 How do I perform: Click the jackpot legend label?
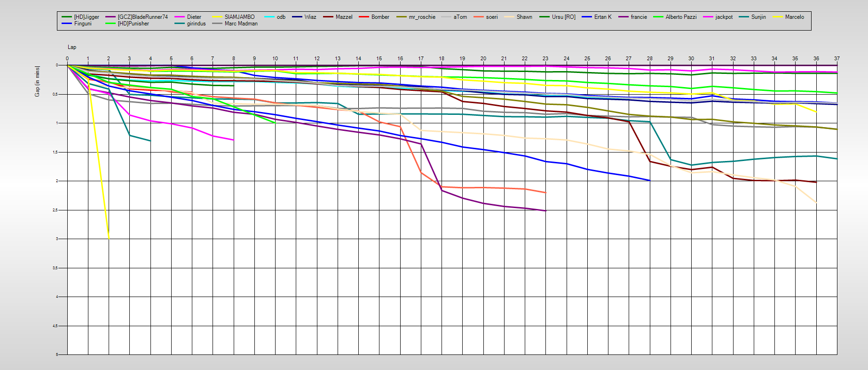coord(724,17)
